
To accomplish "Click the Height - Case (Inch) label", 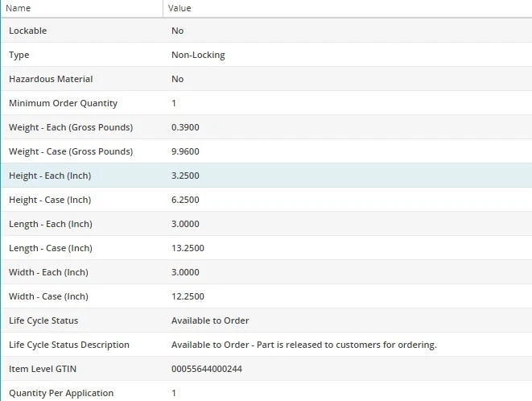I will (x=51, y=200).
